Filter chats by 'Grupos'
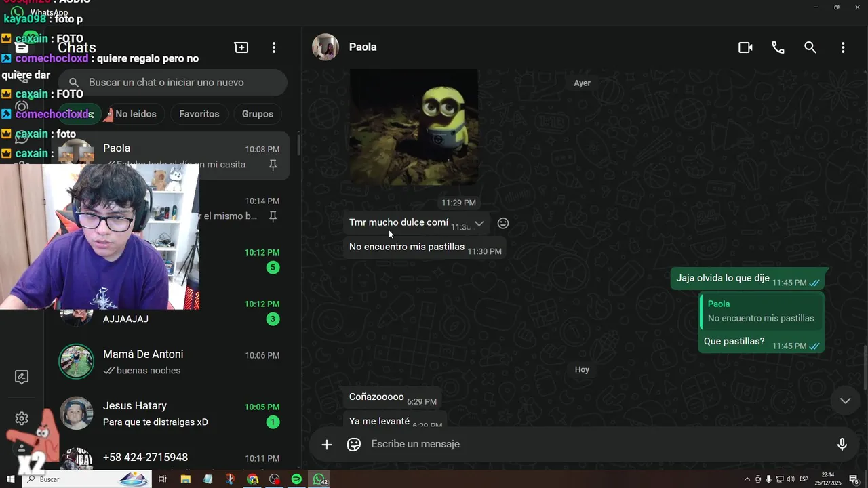Image resolution: width=868 pixels, height=488 pixels. (258, 114)
